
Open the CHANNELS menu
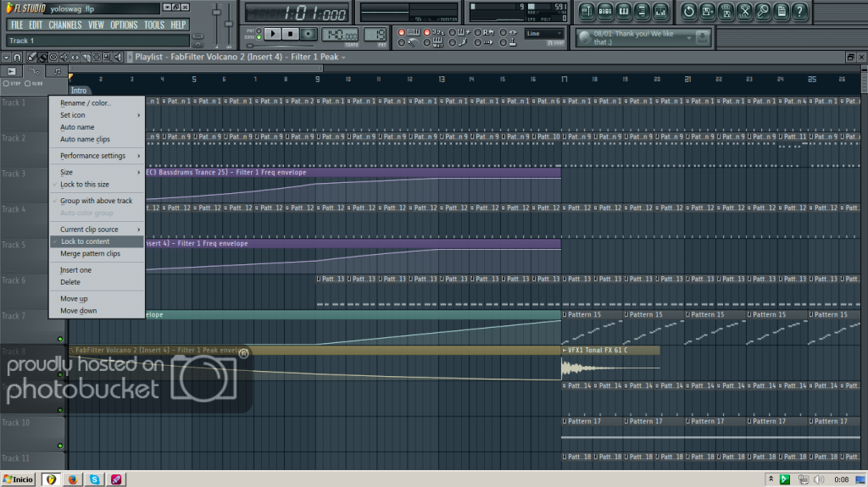pyautogui.click(x=65, y=25)
